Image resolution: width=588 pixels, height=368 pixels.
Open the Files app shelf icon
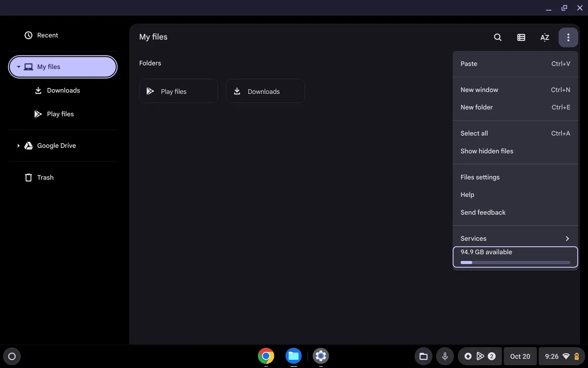(294, 356)
